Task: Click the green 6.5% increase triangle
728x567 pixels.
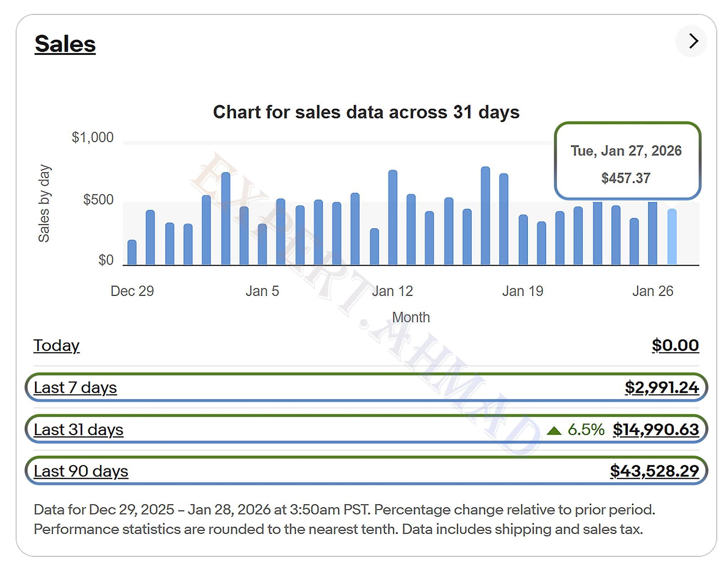Action: 554,431
